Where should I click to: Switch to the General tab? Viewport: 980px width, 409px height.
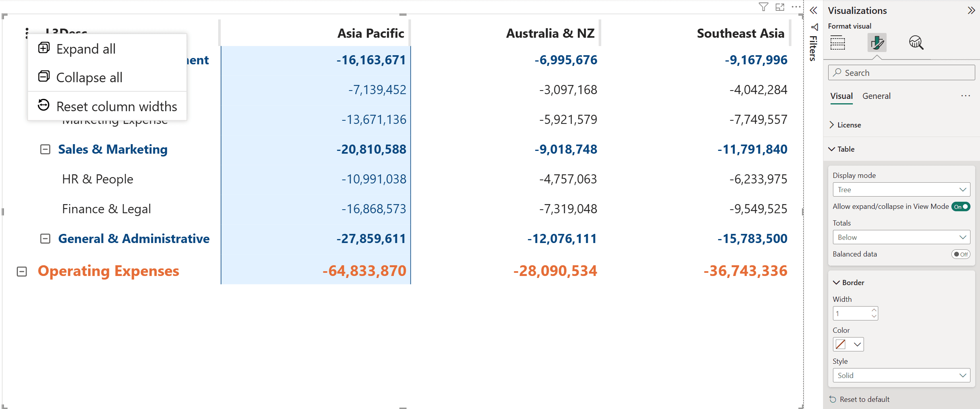(876, 96)
